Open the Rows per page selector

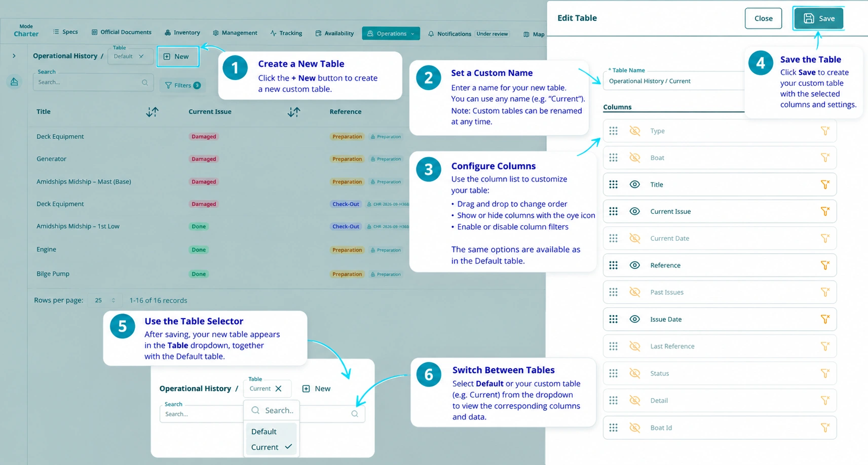(105, 301)
